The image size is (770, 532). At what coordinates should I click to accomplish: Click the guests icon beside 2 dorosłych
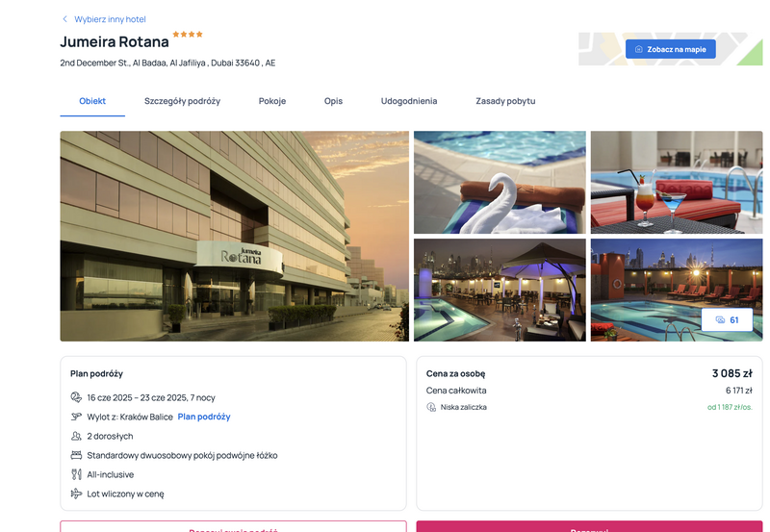[x=76, y=436]
